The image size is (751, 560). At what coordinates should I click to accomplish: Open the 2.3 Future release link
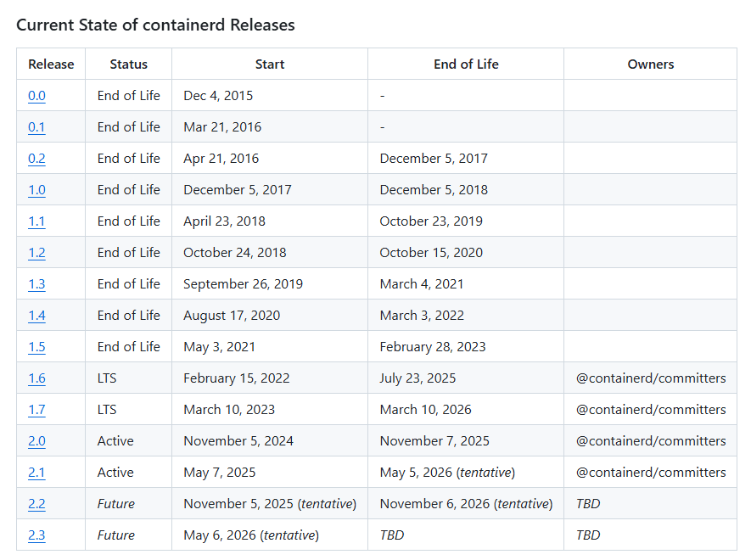click(36, 535)
